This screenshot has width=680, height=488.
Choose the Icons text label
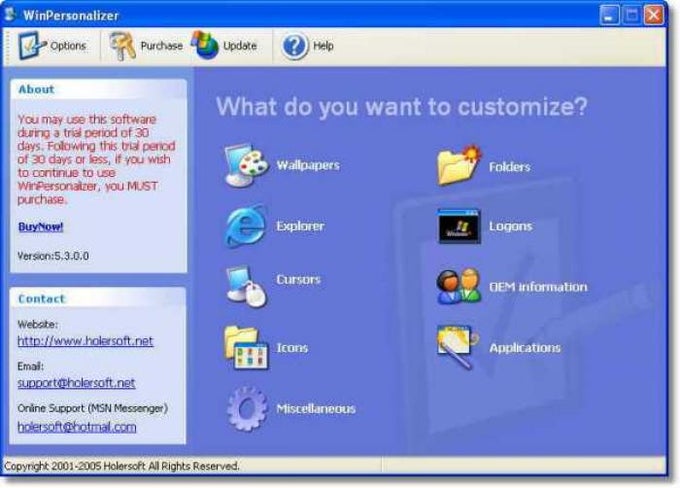pos(292,348)
